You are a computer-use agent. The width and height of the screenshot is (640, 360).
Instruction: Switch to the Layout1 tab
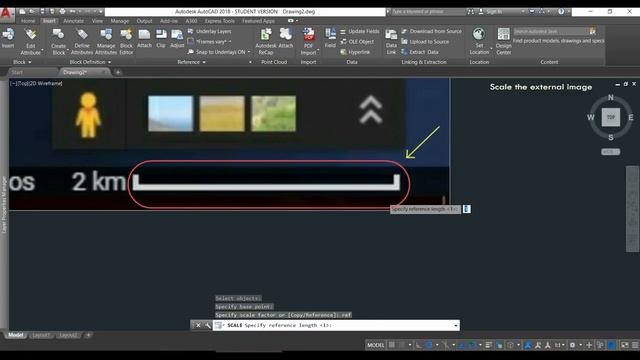pyautogui.click(x=41, y=335)
